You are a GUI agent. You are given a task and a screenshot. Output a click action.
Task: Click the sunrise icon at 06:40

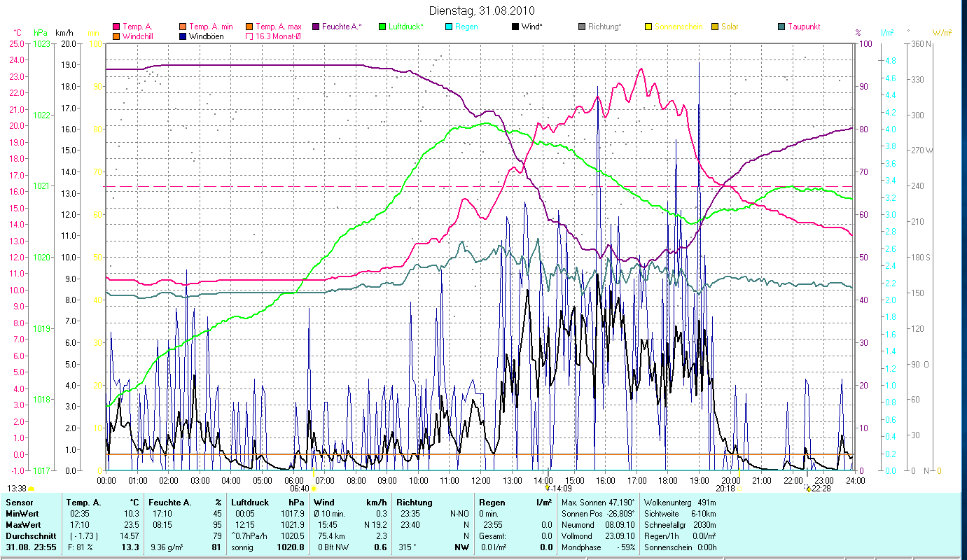[313, 489]
